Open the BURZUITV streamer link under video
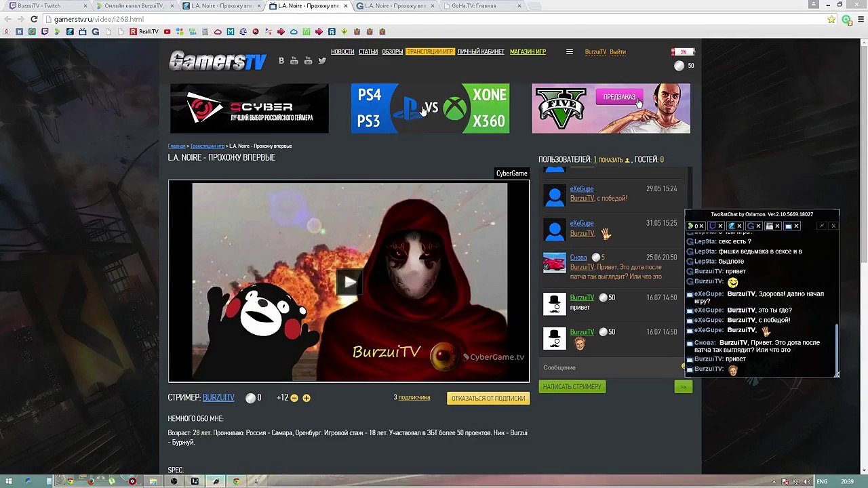The image size is (868, 488). pos(218,398)
